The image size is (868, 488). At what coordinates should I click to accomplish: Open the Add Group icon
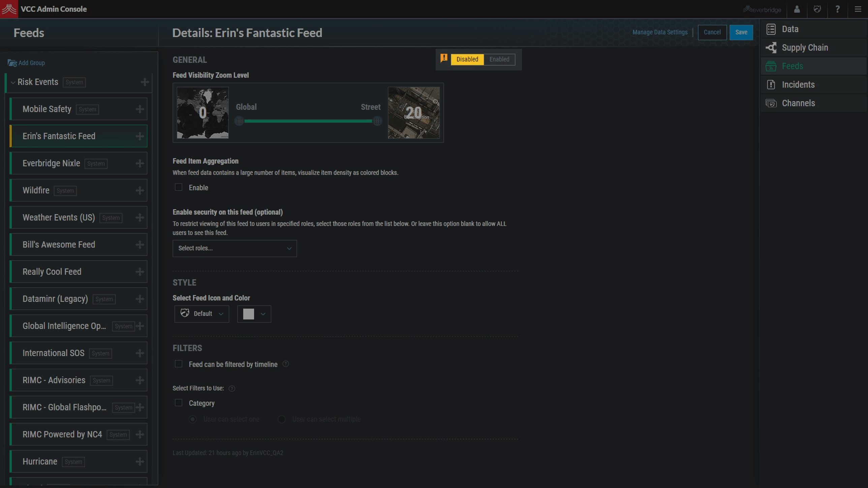(x=12, y=63)
